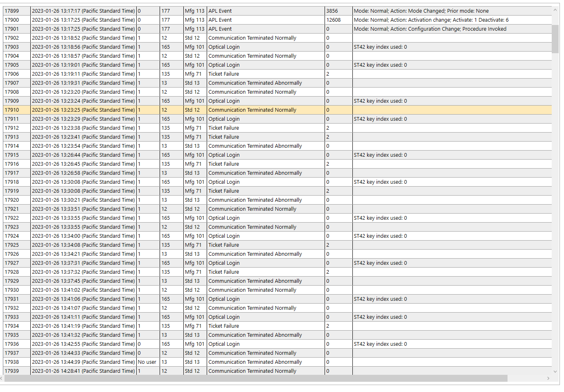Click 'ST42 key index used: 0' in row 17905
564x392 pixels.
[380, 65]
